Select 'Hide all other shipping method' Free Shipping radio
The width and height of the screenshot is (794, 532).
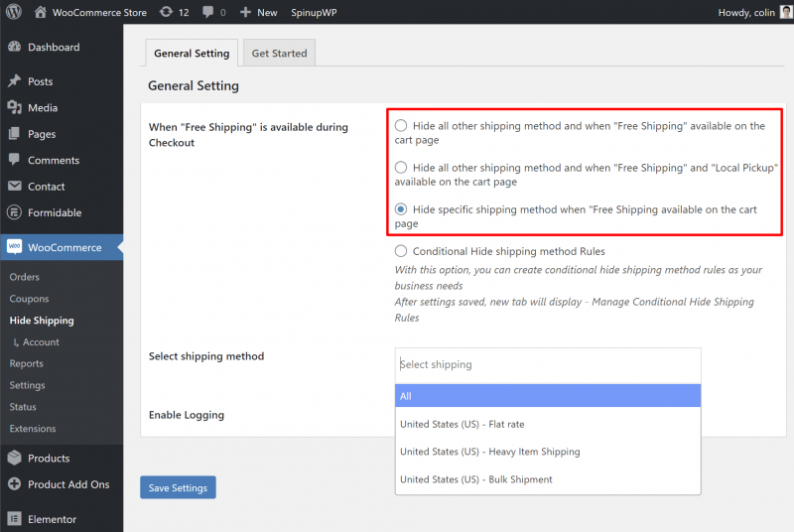pyautogui.click(x=401, y=125)
